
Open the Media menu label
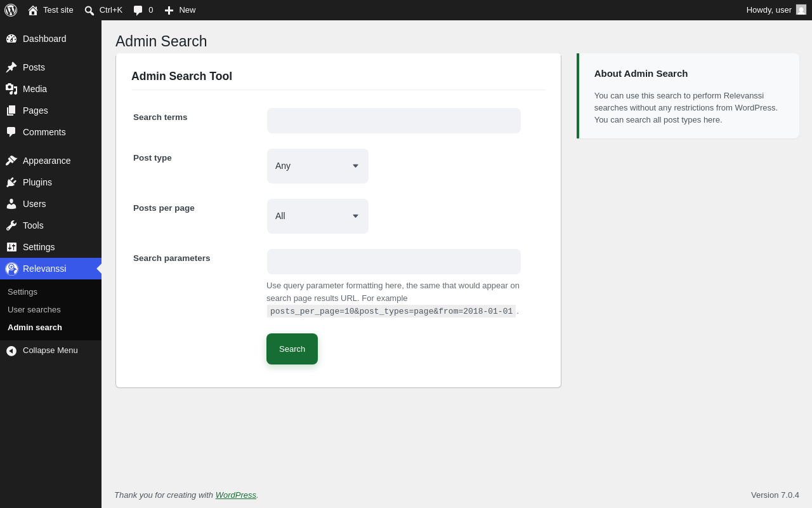pos(35,89)
